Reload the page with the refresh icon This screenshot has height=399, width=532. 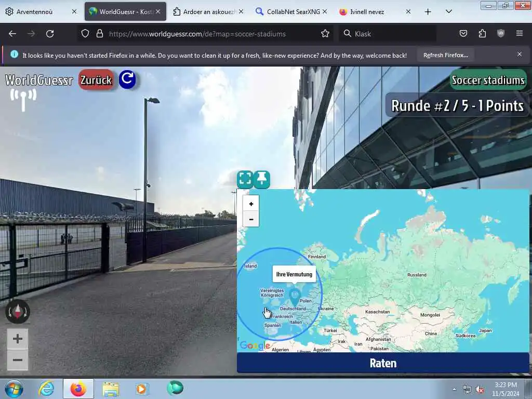(x=50, y=34)
